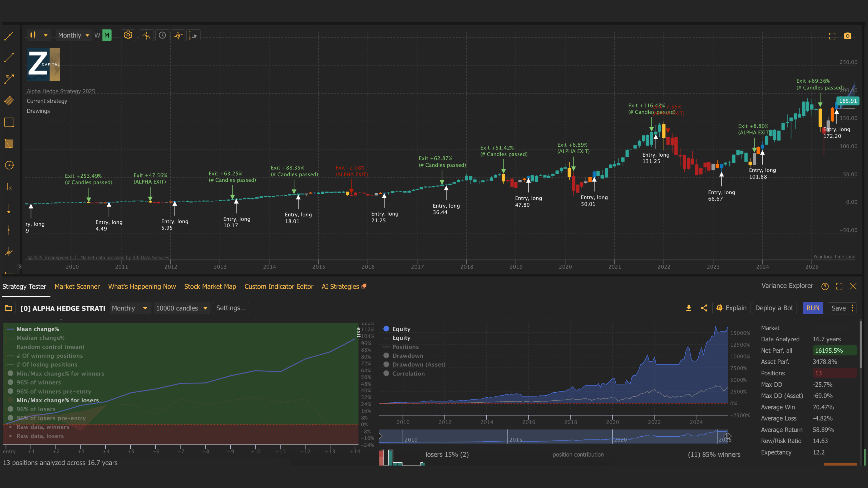
Task: Expand the 10000 candles dropdown
Action: pos(182,308)
